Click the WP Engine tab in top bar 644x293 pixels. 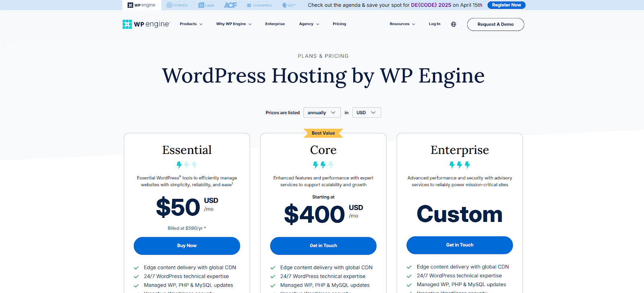click(142, 5)
